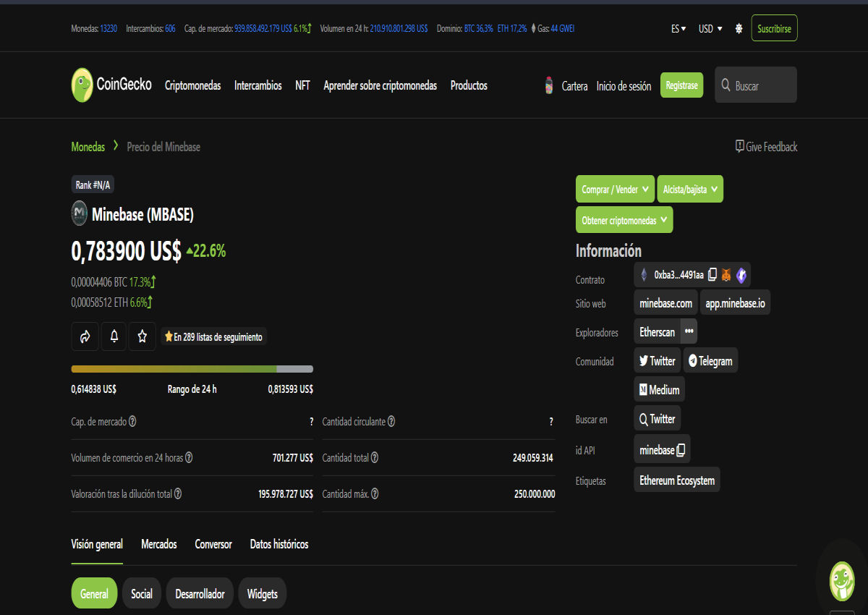Open the Twitter community link
Screen dimensions: 868x615
coord(657,361)
